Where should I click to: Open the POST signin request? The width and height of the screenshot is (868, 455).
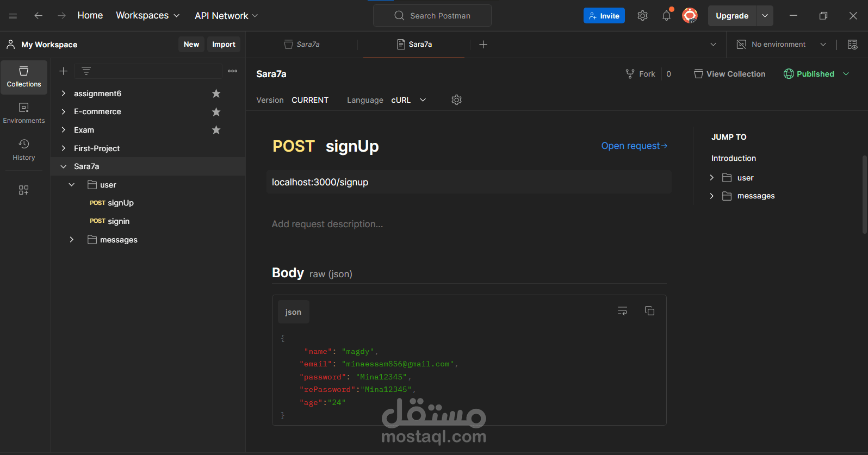tap(109, 221)
